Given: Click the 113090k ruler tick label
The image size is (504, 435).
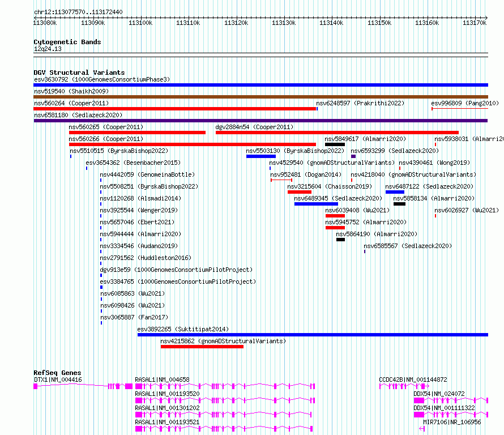Looking at the screenshot, I should [x=93, y=23].
